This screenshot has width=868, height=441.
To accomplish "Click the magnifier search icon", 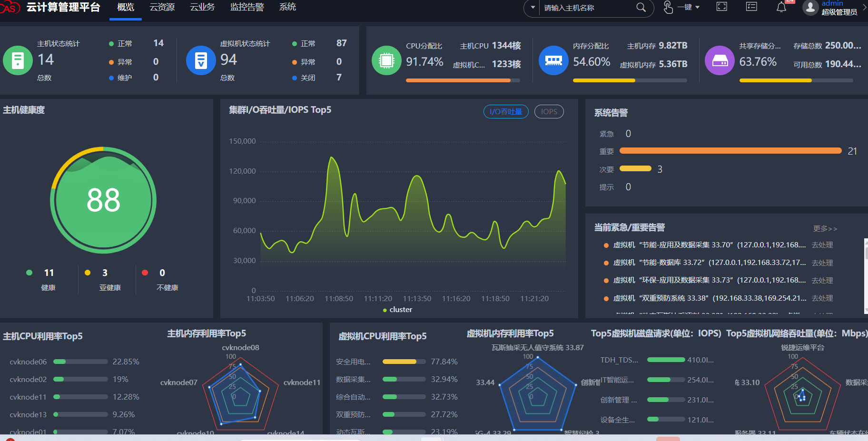I will [x=641, y=8].
